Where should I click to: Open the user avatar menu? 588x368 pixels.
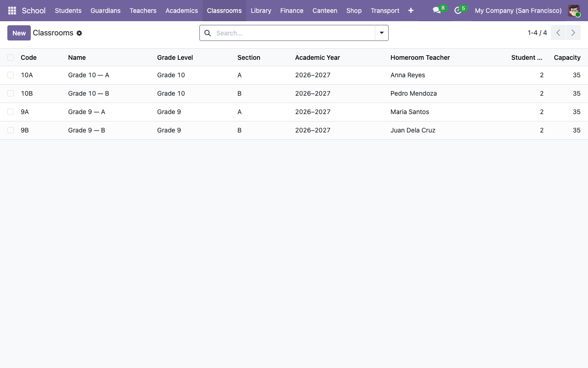coord(574,11)
